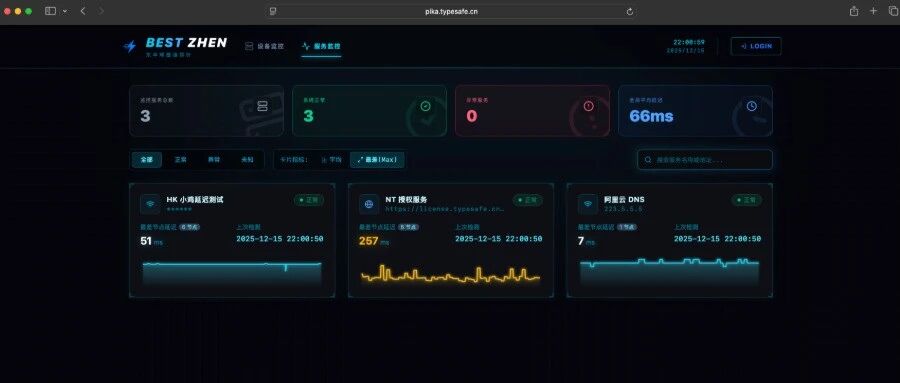Click the total services count 3
The height and width of the screenshot is (383, 900).
tap(145, 117)
